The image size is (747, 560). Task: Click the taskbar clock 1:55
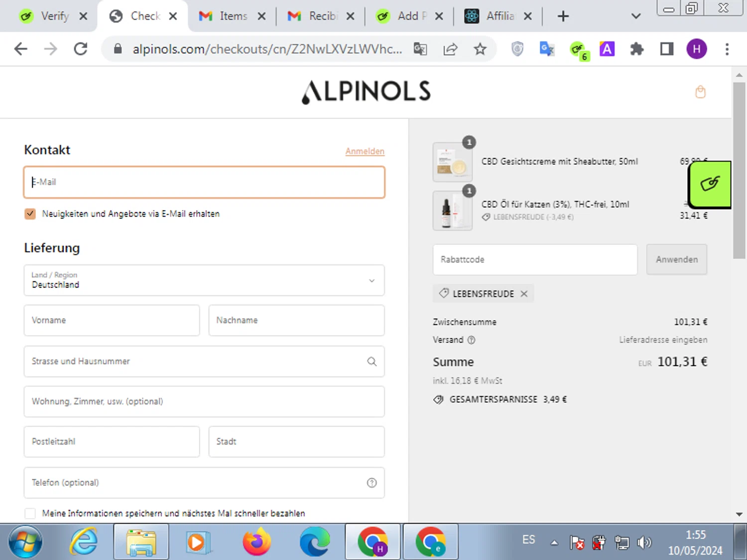coord(695,535)
